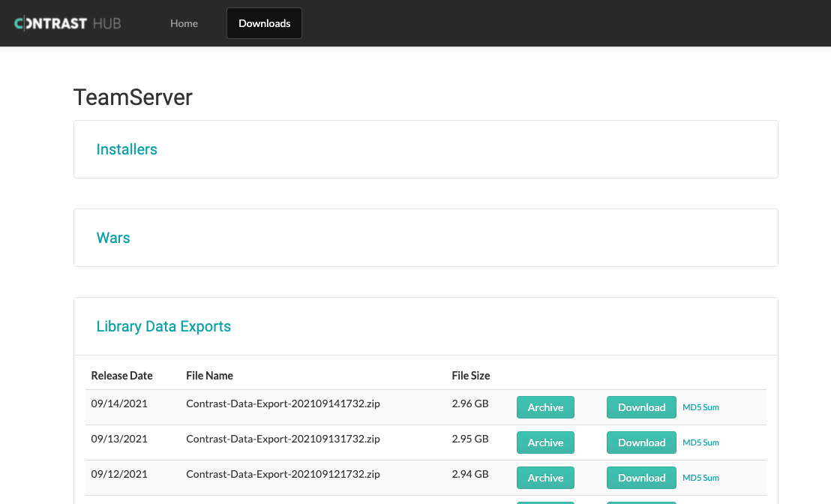Image resolution: width=831 pixels, height=504 pixels.
Task: Archive the 2.94 GB export
Action: [545, 478]
